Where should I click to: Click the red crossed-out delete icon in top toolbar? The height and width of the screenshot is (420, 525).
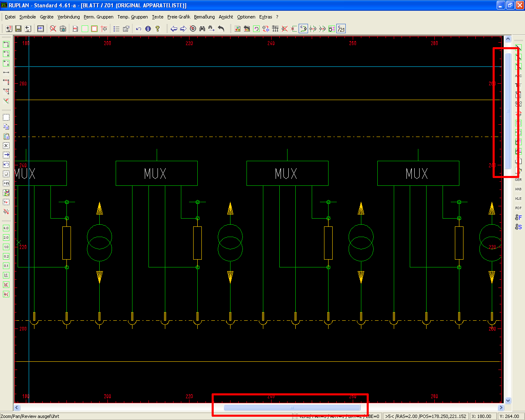(53, 29)
